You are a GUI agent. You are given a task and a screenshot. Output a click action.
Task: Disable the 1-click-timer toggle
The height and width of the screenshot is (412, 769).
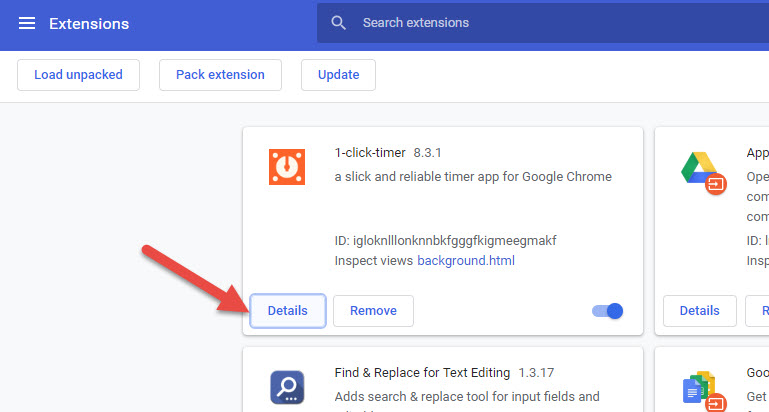click(608, 311)
